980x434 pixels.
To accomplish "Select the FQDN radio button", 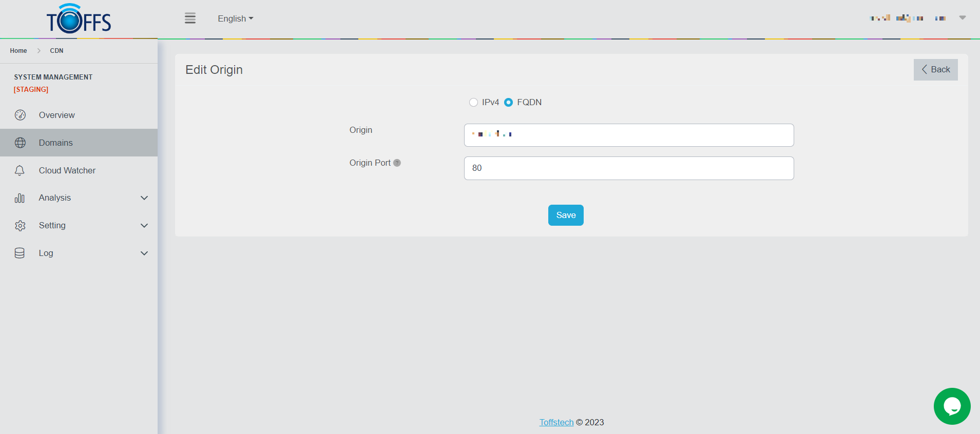I will [508, 103].
